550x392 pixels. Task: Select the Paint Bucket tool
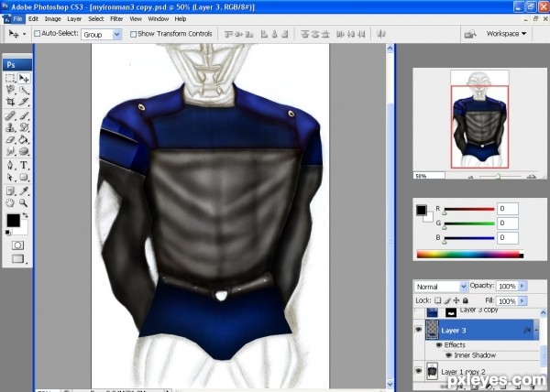pos(24,140)
